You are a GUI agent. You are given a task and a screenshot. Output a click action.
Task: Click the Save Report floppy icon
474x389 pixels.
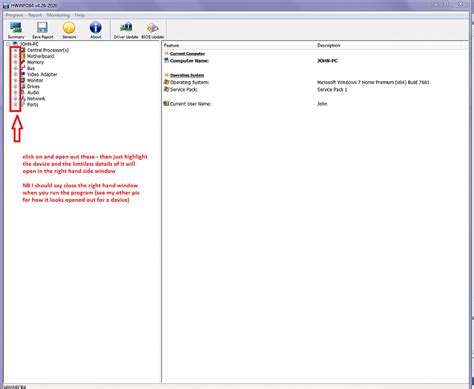[x=42, y=27]
